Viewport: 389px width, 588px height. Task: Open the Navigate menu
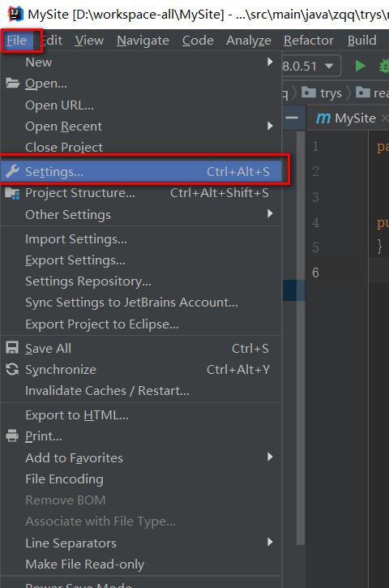[143, 40]
